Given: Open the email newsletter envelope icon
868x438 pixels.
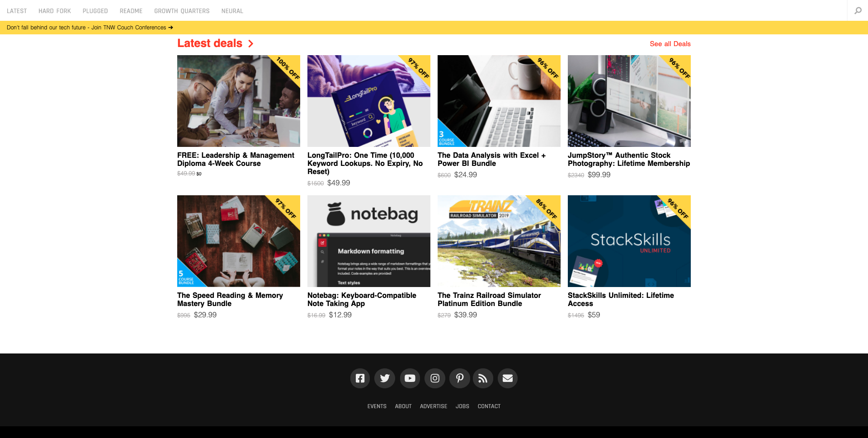Looking at the screenshot, I should (x=508, y=378).
